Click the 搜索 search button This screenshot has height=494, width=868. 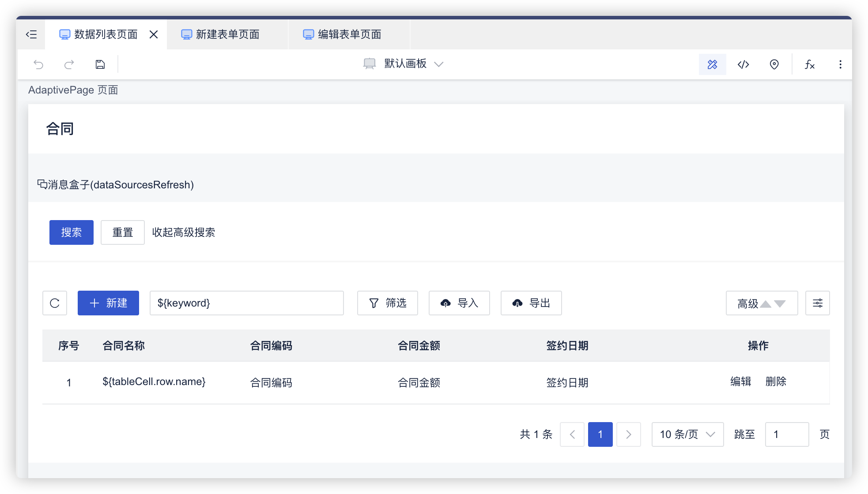71,232
